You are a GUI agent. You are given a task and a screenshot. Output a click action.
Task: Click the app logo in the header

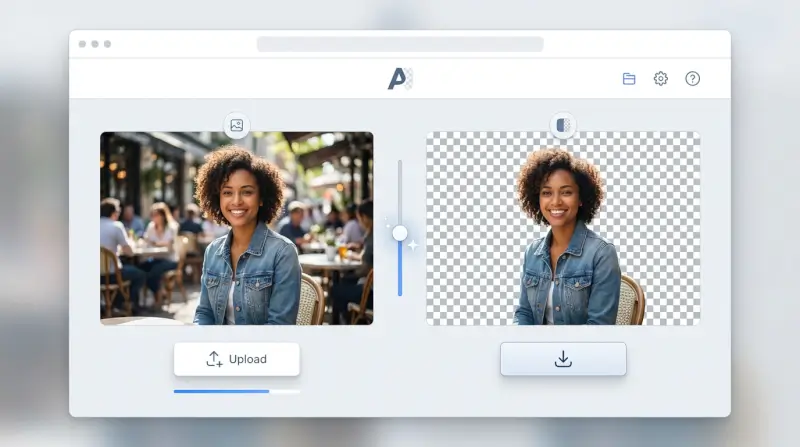pyautogui.click(x=401, y=79)
